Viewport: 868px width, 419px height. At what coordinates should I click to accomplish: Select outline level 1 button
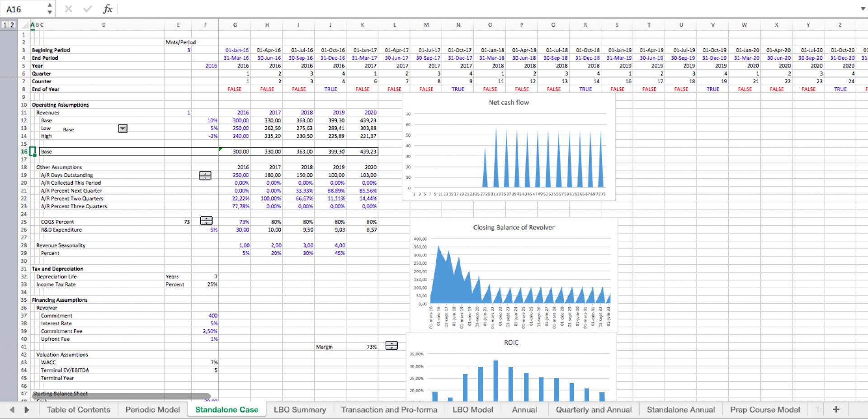[x=5, y=25]
